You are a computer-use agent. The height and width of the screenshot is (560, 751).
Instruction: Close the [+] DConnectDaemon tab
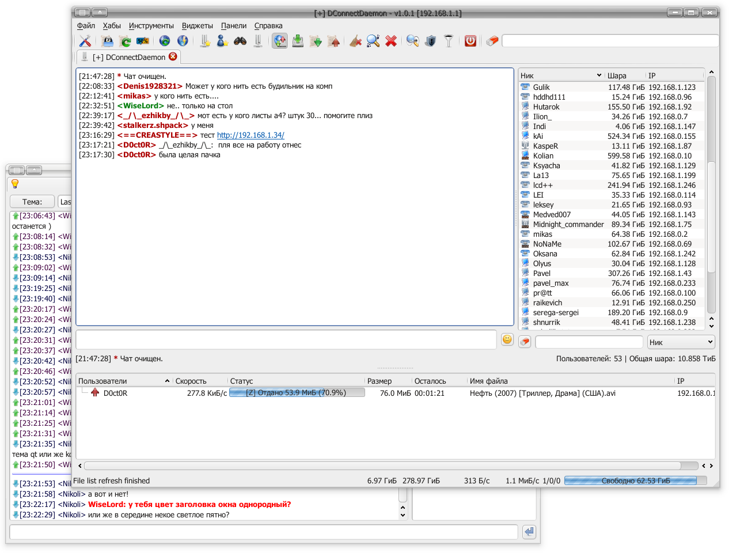[173, 56]
